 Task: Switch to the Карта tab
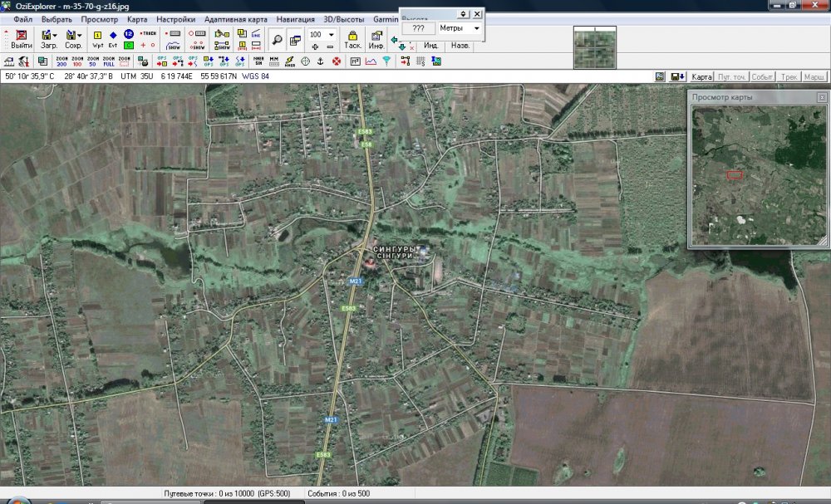701,76
